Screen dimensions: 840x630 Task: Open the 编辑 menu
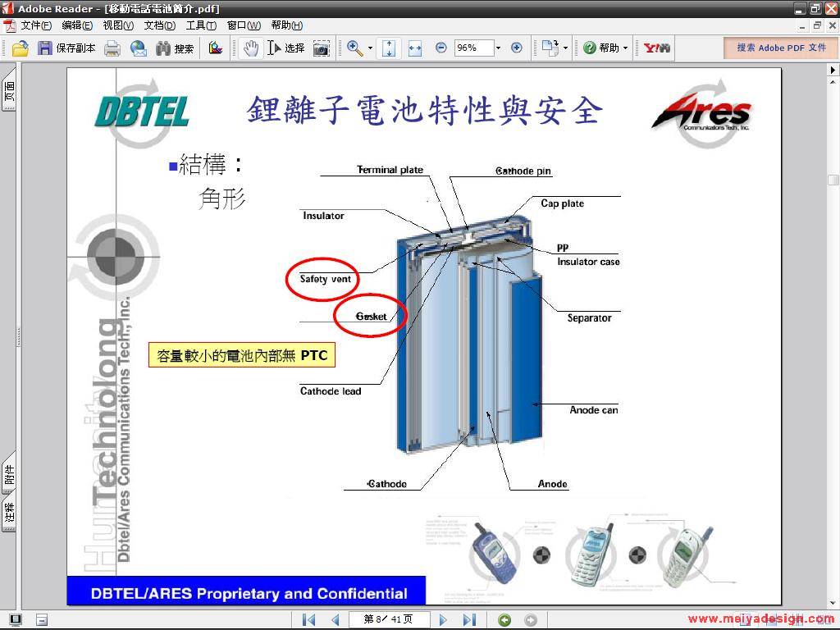pyautogui.click(x=77, y=25)
